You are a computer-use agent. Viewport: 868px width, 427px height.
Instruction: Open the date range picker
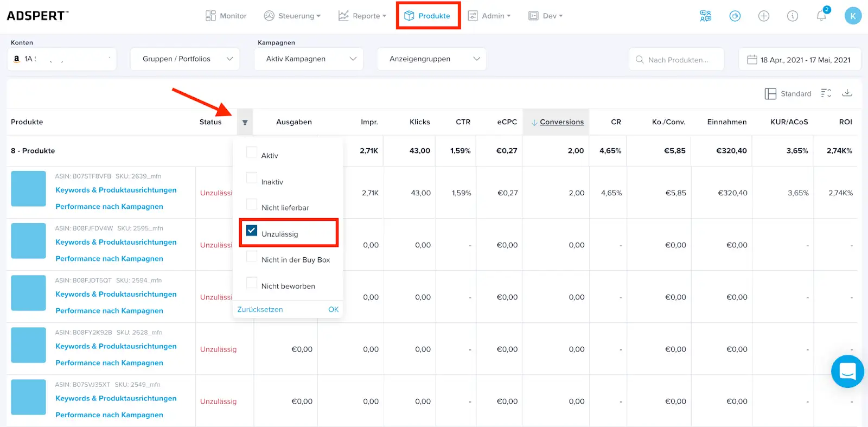coord(799,60)
